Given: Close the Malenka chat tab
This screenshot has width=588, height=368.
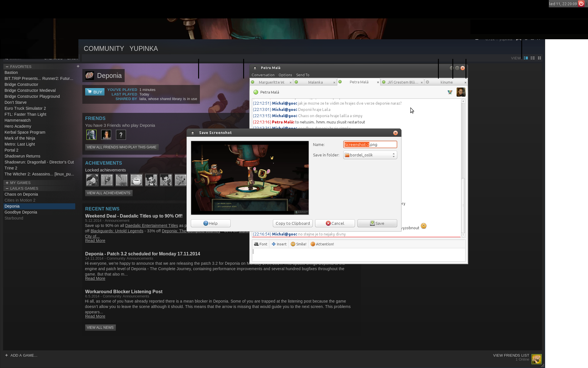Looking at the screenshot, I should pyautogui.click(x=334, y=82).
